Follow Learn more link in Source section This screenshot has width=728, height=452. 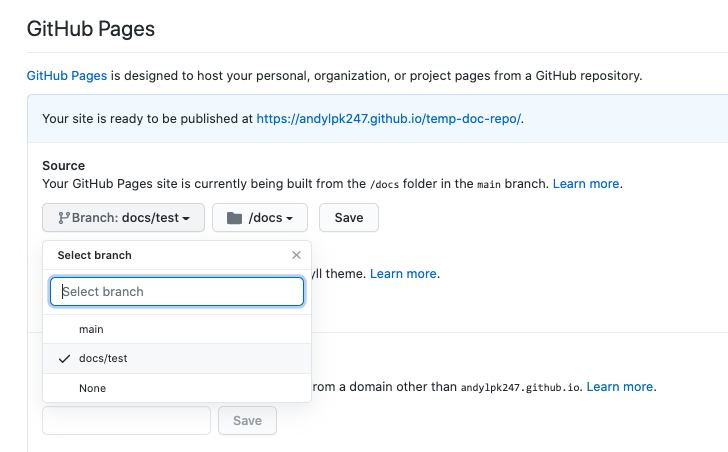(x=586, y=184)
